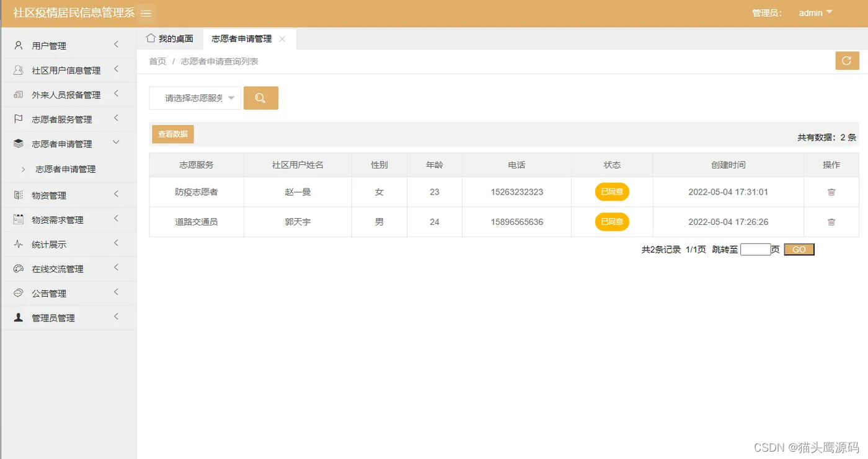The height and width of the screenshot is (459, 868).
Task: Click the 已同意 status badge for 赵一曼
Action: [612, 192]
